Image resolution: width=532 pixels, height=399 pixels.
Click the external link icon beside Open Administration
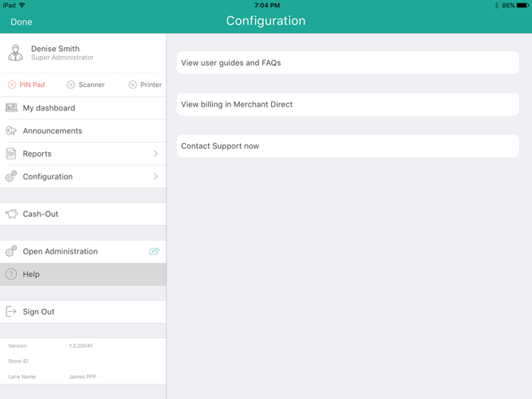click(154, 251)
